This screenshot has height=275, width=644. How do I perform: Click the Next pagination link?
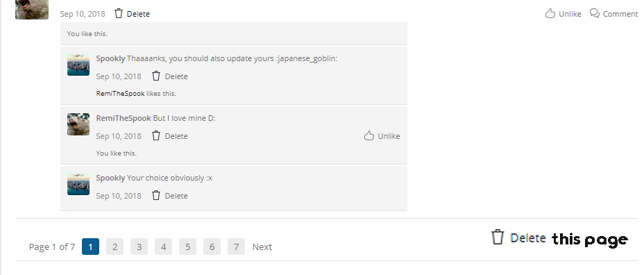click(262, 247)
